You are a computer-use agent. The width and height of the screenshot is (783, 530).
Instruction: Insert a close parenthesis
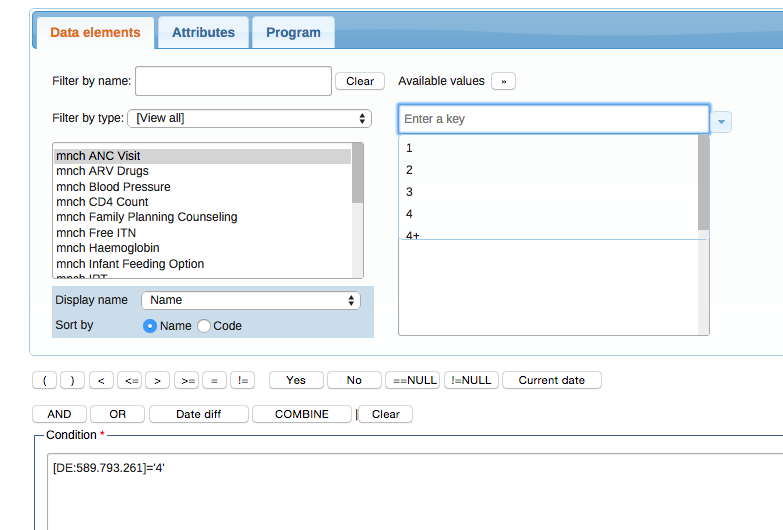pos(72,380)
